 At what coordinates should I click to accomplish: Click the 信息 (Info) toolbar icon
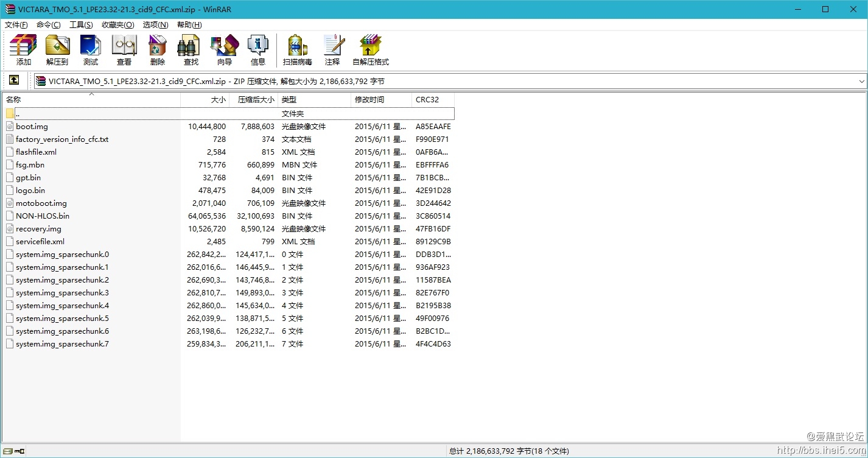click(x=258, y=45)
